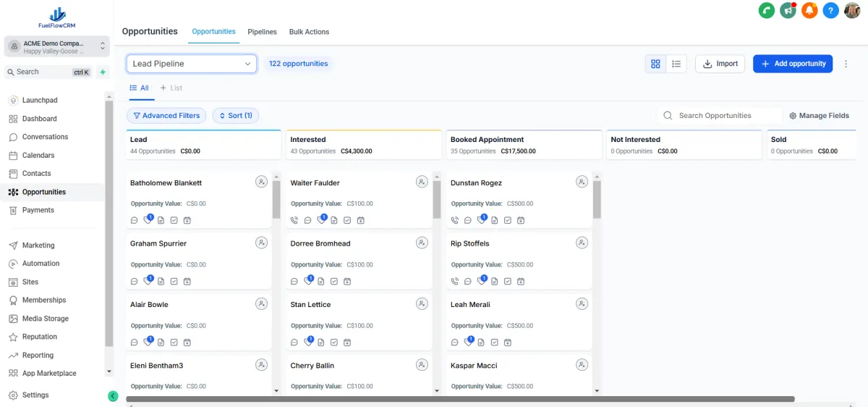Click the blue help question mark icon

(831, 10)
